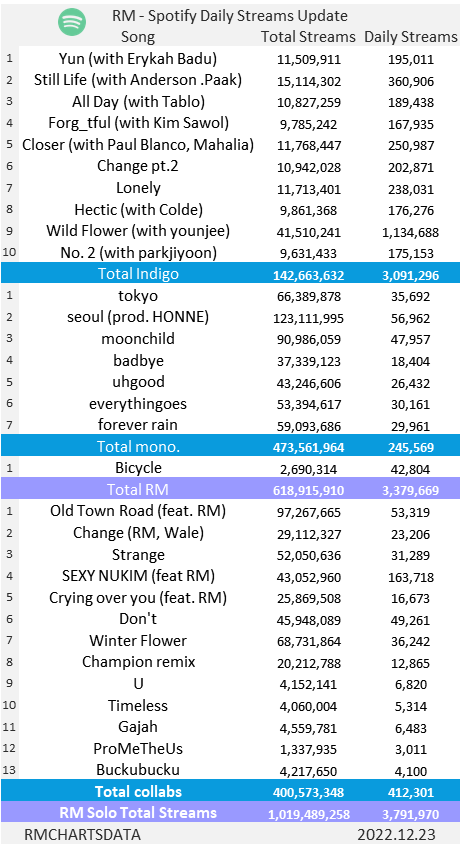Click daily streams value 163,718
Image resolution: width=460 pixels, height=855 pixels.
coord(411,577)
